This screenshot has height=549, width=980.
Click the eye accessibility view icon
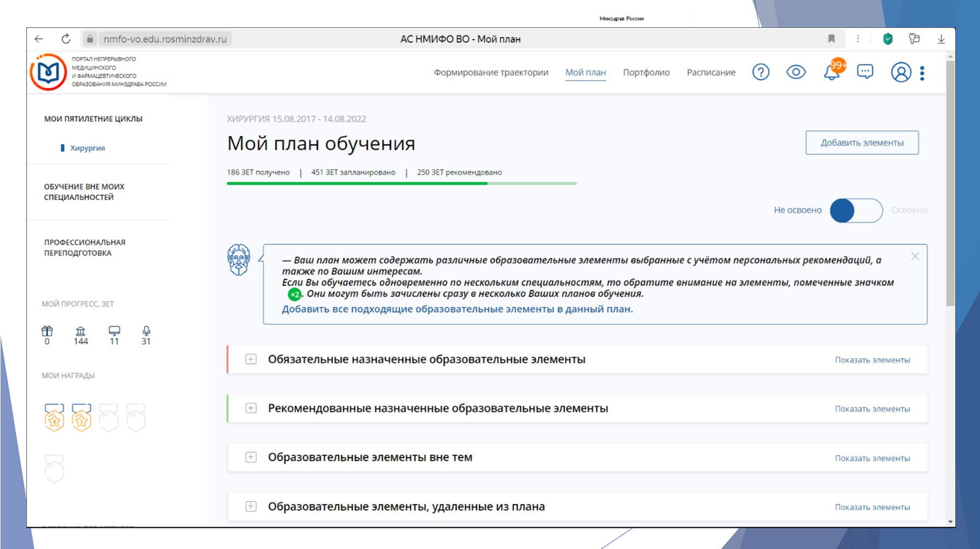tap(796, 72)
